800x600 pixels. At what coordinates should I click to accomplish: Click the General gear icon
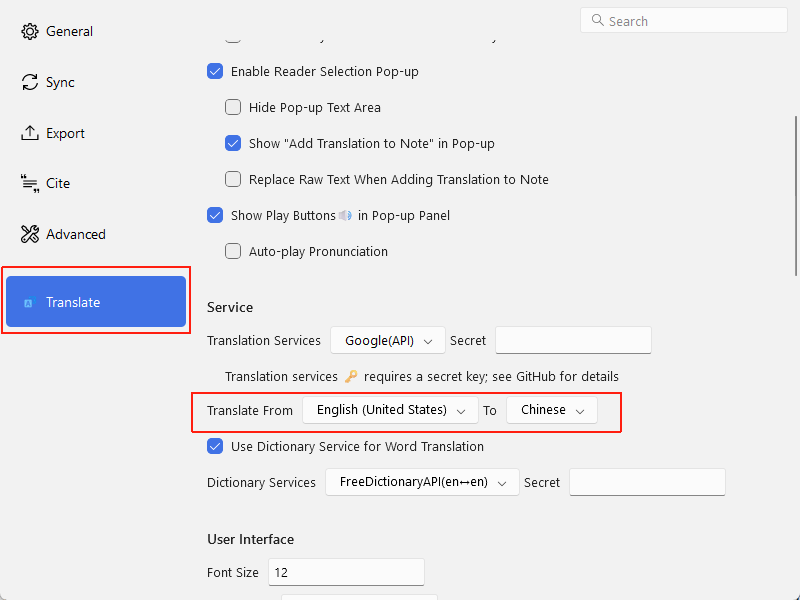[x=30, y=32]
